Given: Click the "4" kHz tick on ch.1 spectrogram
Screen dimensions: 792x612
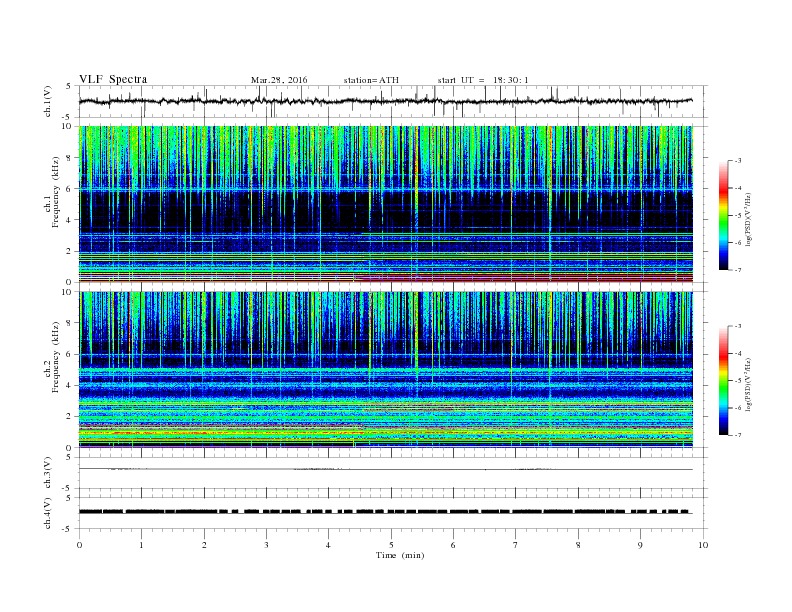Looking at the screenshot, I should pyautogui.click(x=69, y=220).
